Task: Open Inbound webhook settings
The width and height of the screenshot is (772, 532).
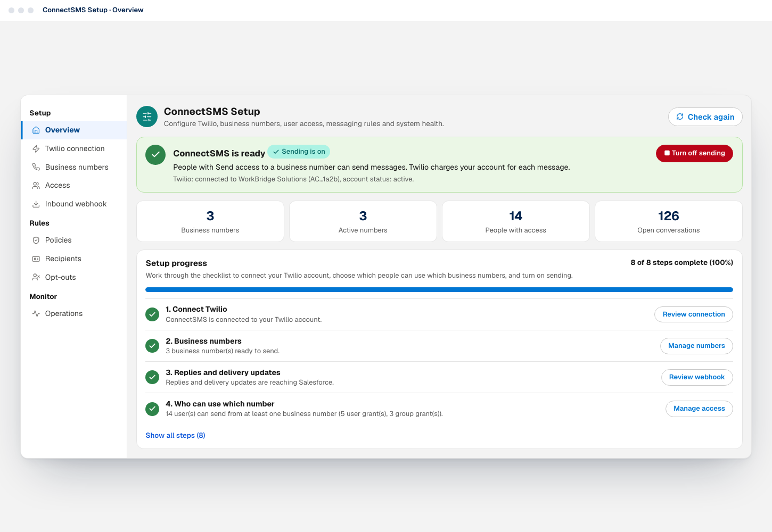Action: tap(74, 204)
